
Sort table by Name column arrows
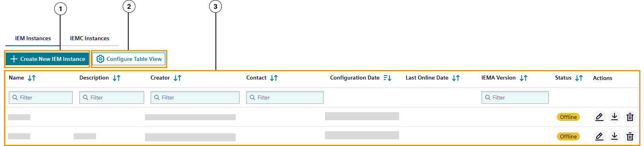pos(32,78)
